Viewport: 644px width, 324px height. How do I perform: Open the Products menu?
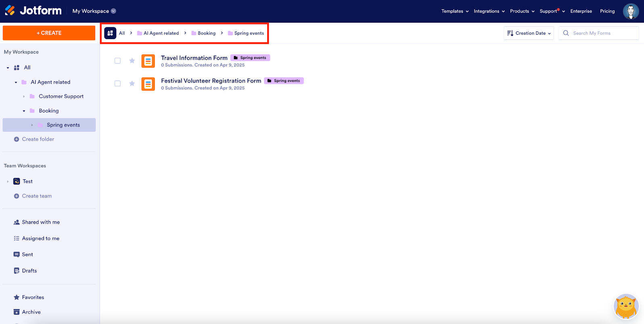tap(522, 11)
